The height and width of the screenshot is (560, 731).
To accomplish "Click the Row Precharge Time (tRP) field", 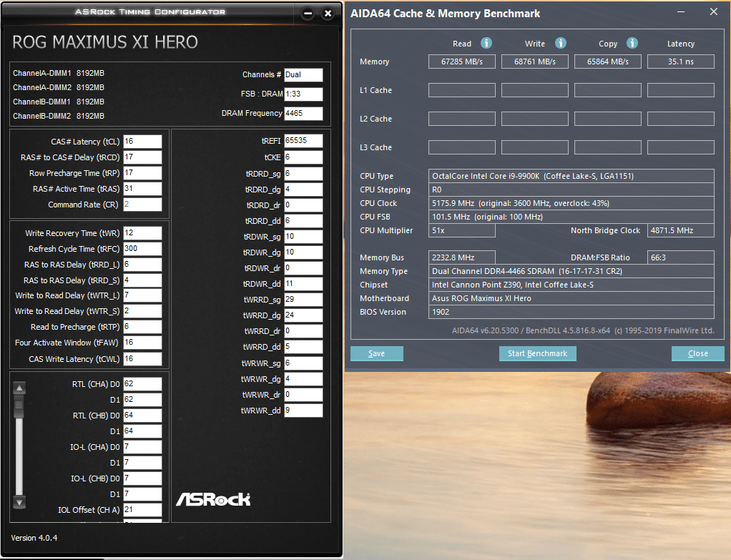I will 142,173.
